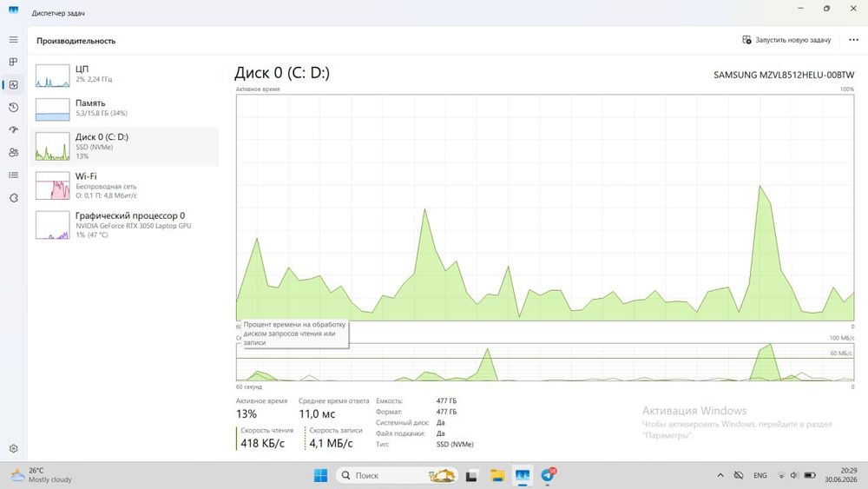Screen dimensions: 868x489
Task: Open the App history page icon
Action: coord(13,108)
